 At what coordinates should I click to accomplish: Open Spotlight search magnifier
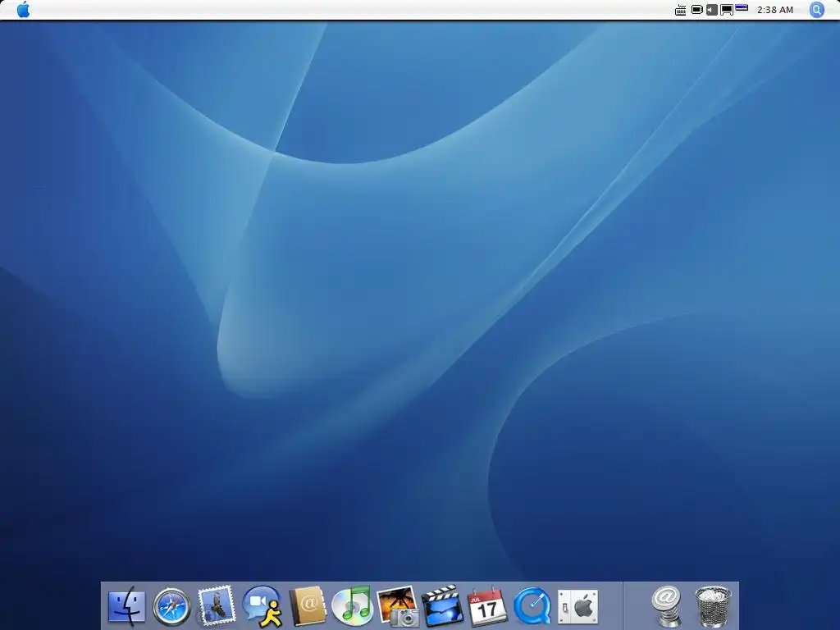point(816,10)
